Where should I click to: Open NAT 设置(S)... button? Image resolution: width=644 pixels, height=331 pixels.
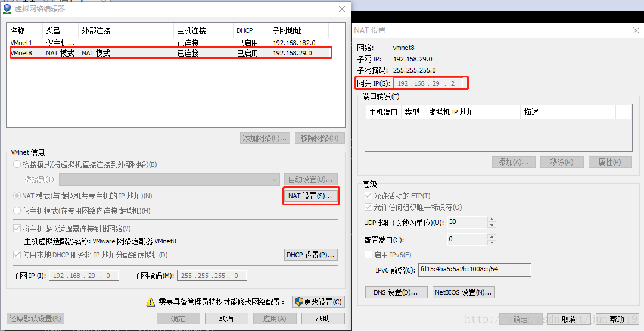point(310,196)
